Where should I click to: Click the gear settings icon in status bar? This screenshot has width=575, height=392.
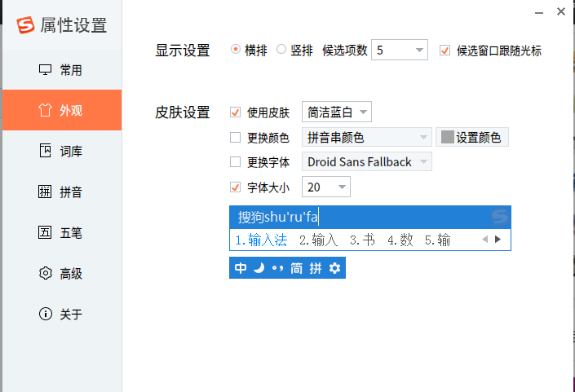tap(334, 268)
